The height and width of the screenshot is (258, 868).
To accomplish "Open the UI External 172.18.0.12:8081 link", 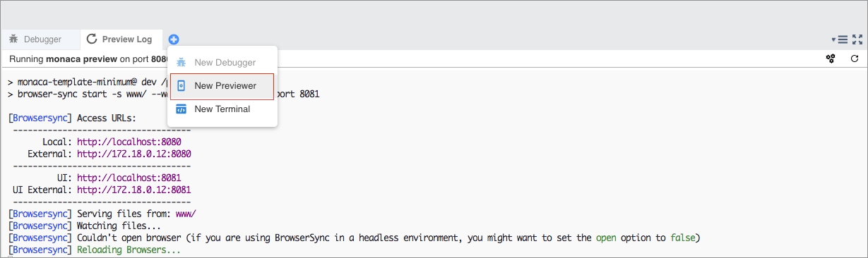I will (134, 190).
